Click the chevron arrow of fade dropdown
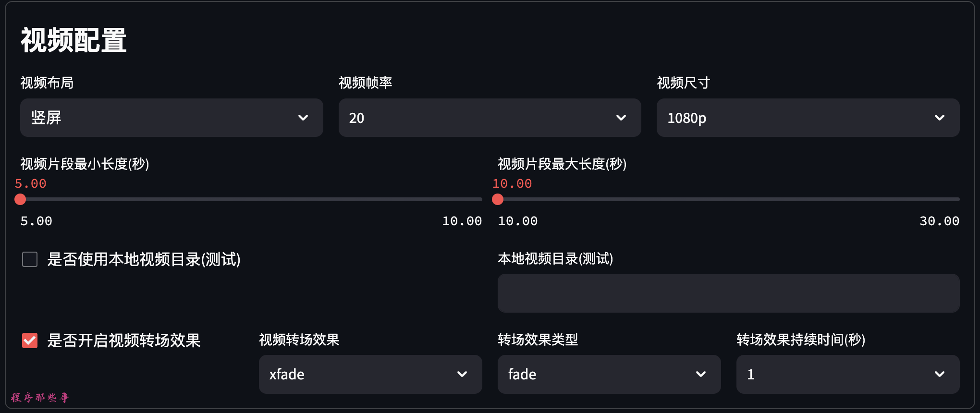Viewport: 980px width, 413px height. tap(701, 374)
